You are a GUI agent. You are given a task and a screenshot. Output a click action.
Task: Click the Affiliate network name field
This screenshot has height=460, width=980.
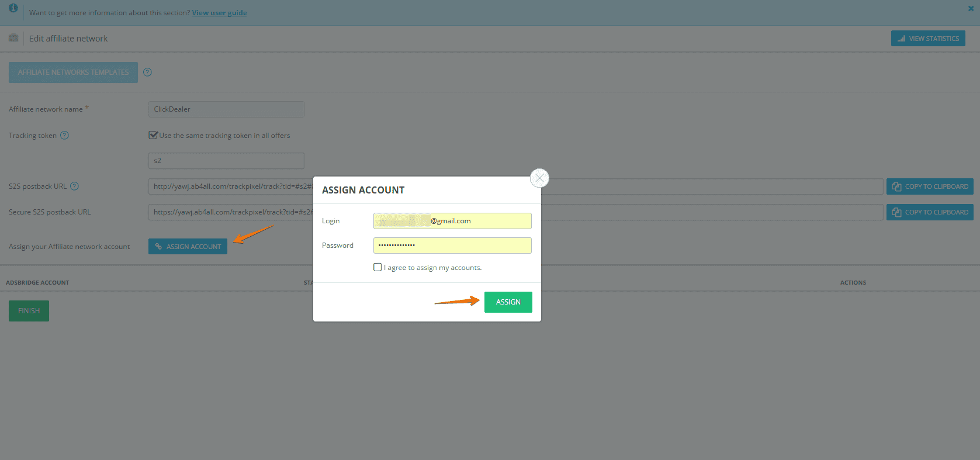pos(226,109)
